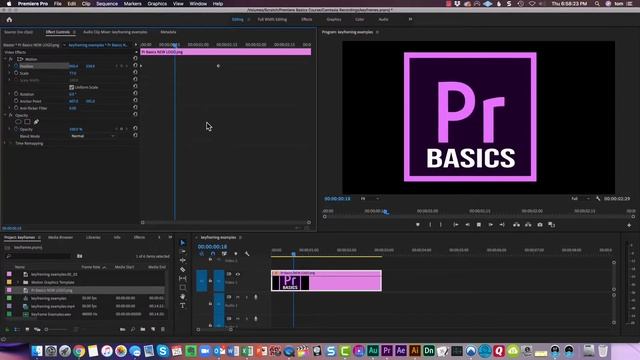Image resolution: width=640 pixels, height=360 pixels.
Task: Toggle the Rotation animation stopwatch
Action: pyautogui.click(x=16, y=94)
